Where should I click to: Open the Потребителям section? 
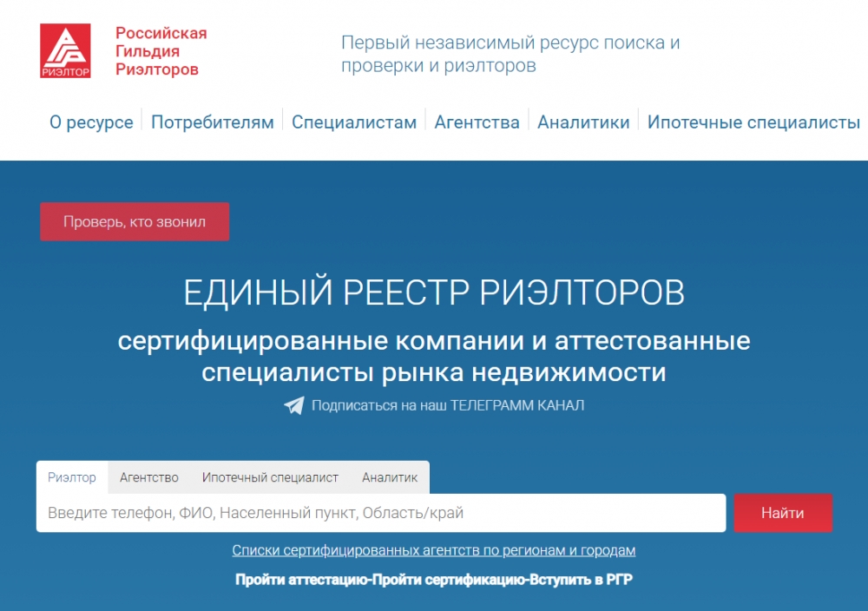(212, 122)
